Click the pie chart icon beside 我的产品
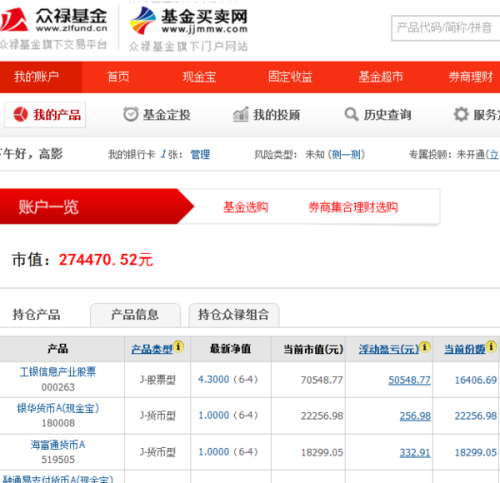This screenshot has width=500, height=483. click(21, 115)
